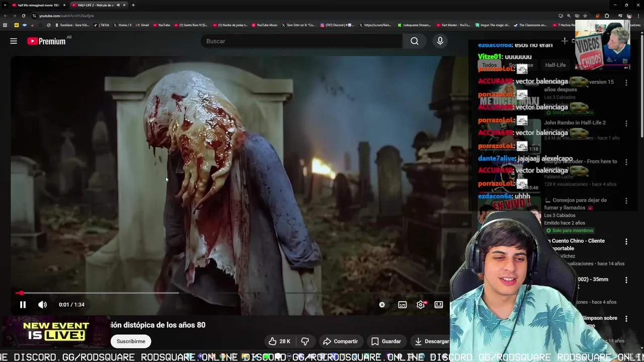The image size is (644, 362).
Task: Click the youtube.com address bar
Action: (x=292, y=16)
